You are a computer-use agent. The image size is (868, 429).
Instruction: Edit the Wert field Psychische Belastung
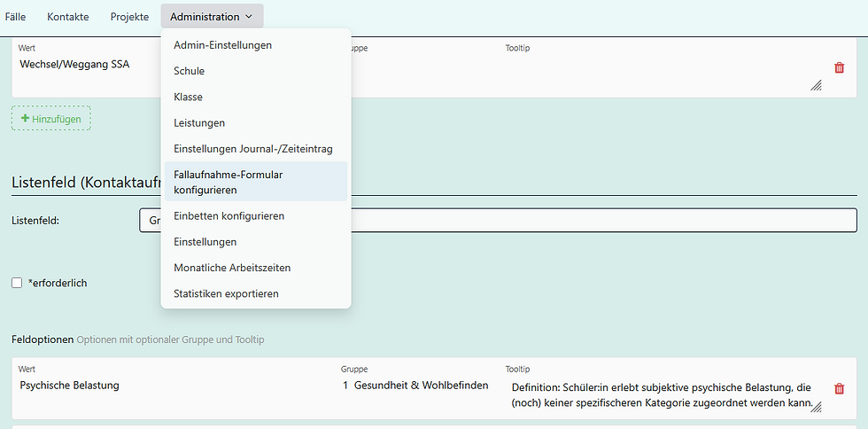click(x=175, y=386)
